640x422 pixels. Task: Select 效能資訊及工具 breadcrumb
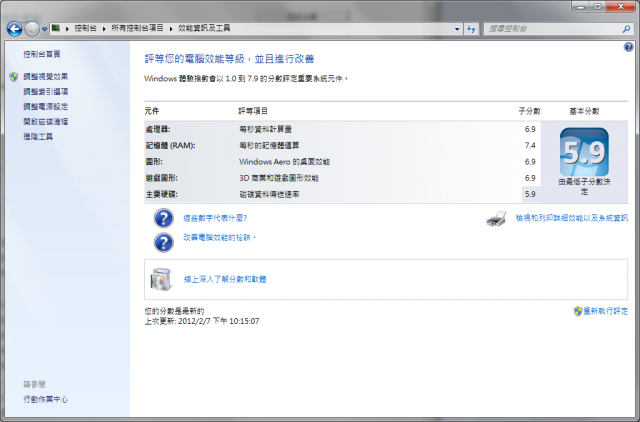(204, 28)
